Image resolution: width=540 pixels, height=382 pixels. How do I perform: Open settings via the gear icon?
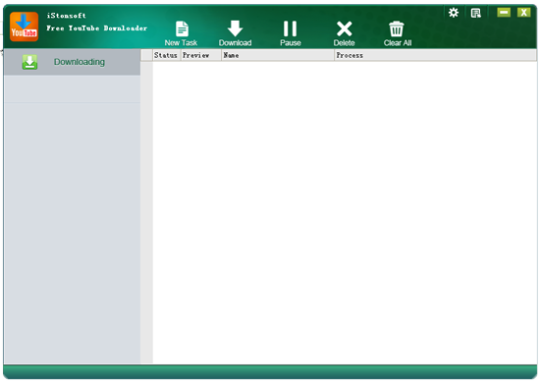click(454, 13)
